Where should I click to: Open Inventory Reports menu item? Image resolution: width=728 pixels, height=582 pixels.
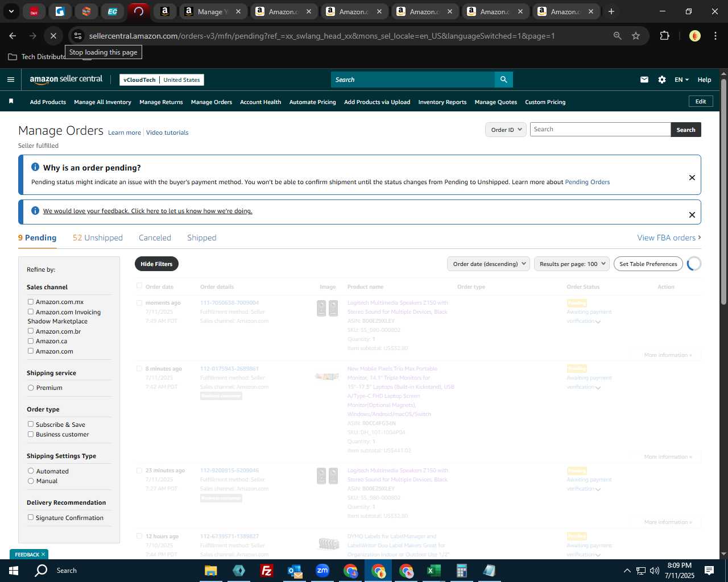click(442, 102)
